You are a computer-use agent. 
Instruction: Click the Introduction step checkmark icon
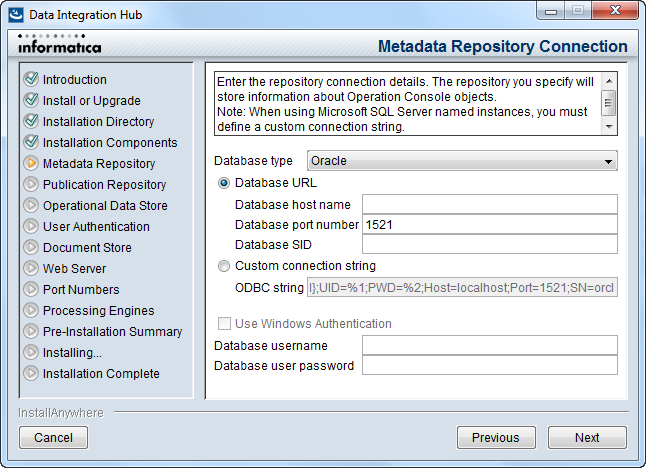tap(31, 79)
